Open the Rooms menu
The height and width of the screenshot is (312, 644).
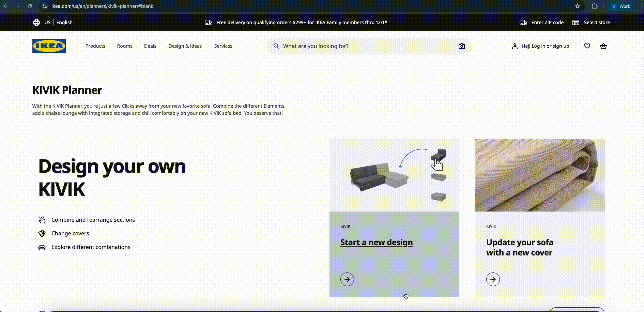(x=124, y=46)
